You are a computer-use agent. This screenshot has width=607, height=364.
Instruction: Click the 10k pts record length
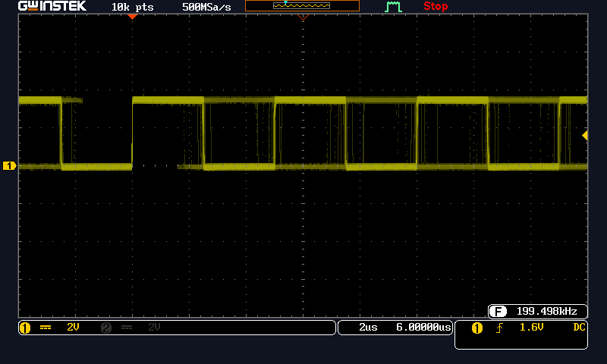coord(133,7)
